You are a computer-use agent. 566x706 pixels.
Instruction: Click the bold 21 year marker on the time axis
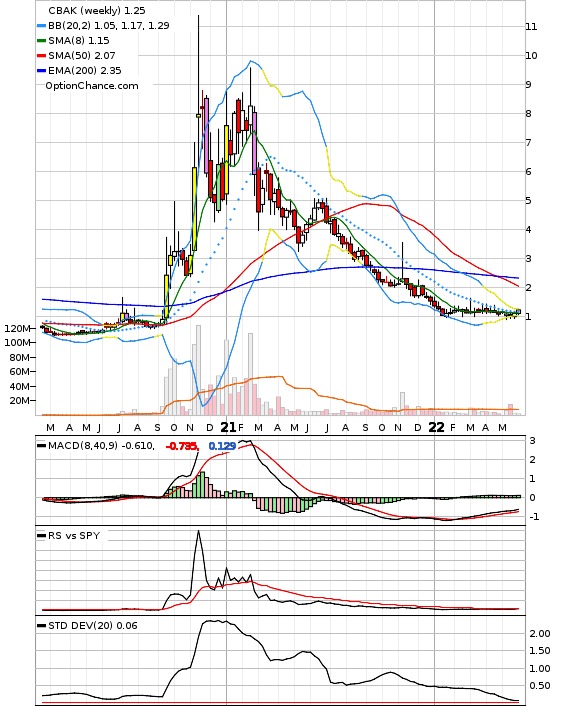228,427
